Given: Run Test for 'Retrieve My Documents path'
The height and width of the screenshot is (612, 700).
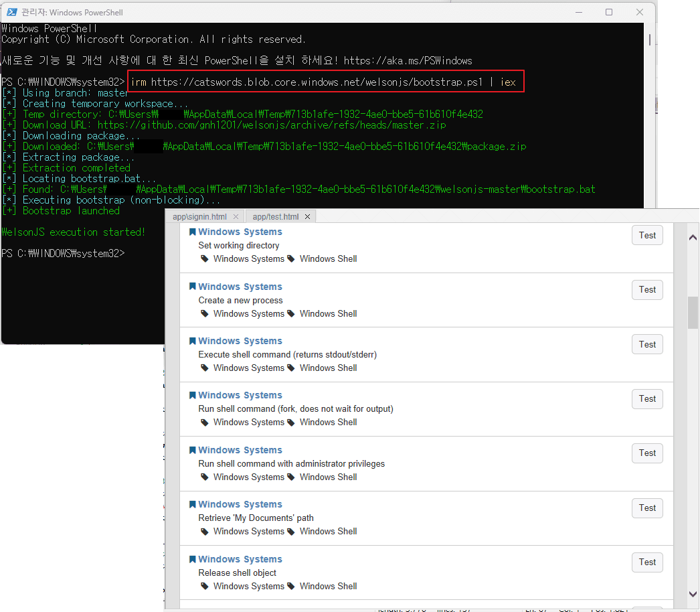Looking at the screenshot, I should 647,508.
